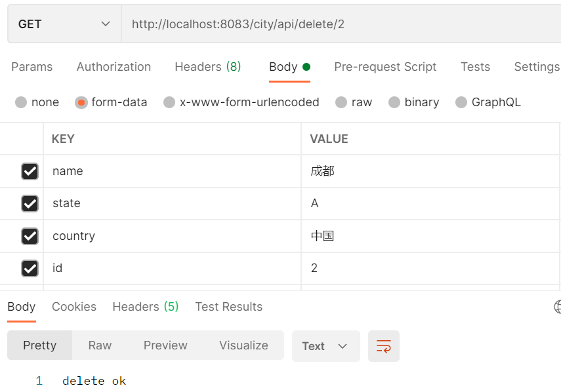Switch to Raw response view
The image size is (561, 392).
(100, 345)
